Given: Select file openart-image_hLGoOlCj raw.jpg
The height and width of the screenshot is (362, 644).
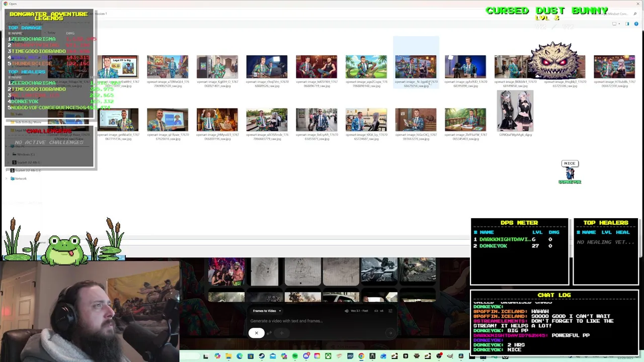Looking at the screenshot, I should [416, 124].
